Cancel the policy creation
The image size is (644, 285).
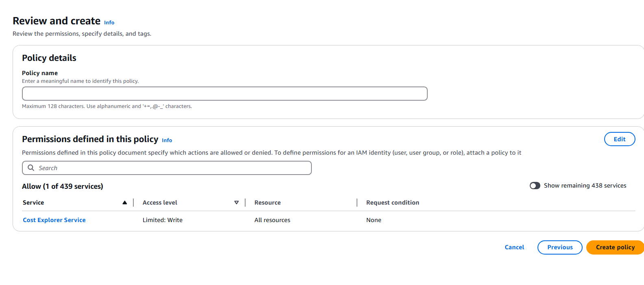[514, 247]
